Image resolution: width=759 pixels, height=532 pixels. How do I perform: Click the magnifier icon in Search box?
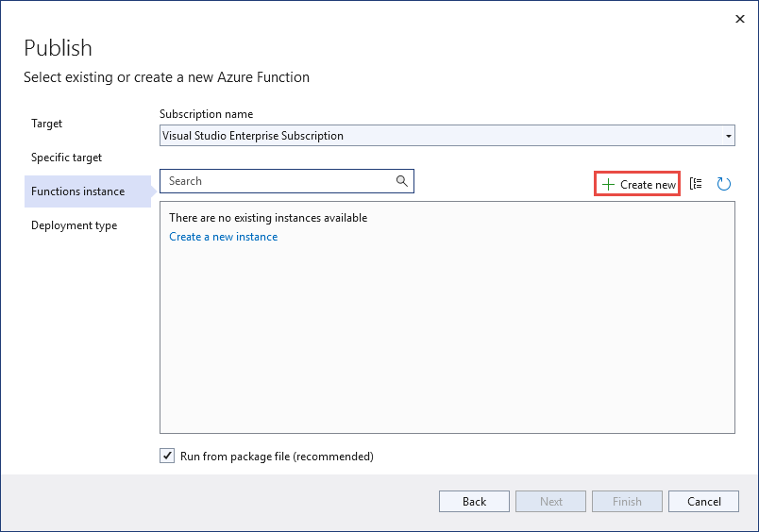[x=402, y=181]
